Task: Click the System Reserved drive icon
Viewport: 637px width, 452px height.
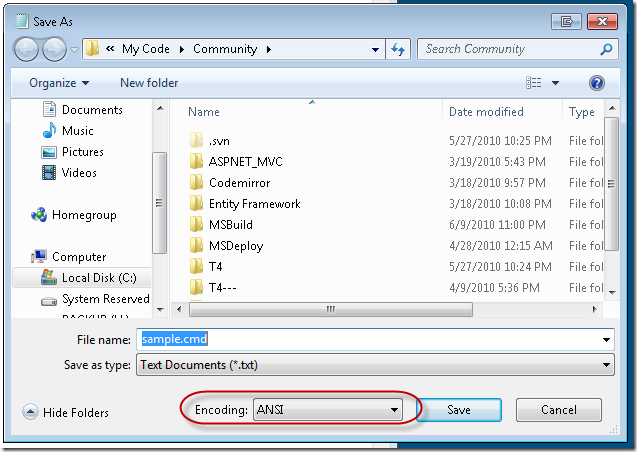Action: 49,302
